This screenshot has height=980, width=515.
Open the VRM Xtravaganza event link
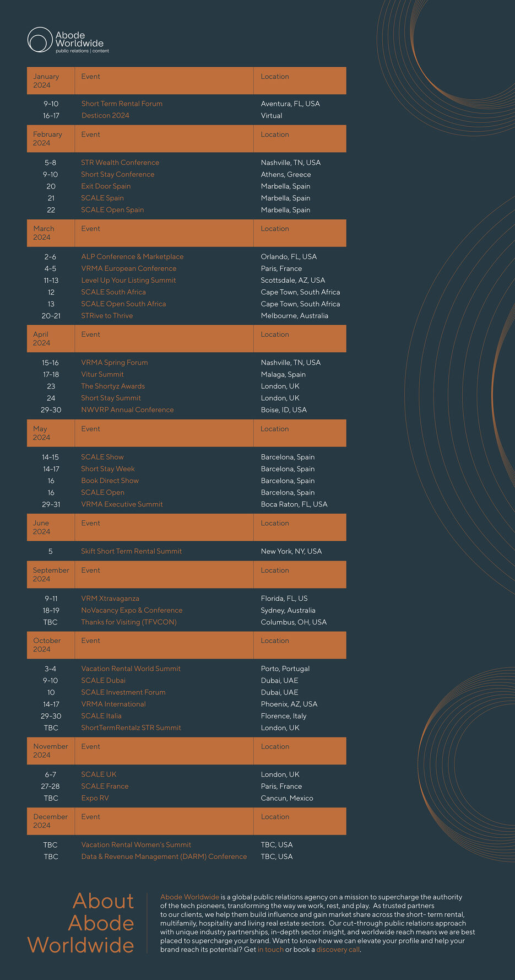coord(110,599)
